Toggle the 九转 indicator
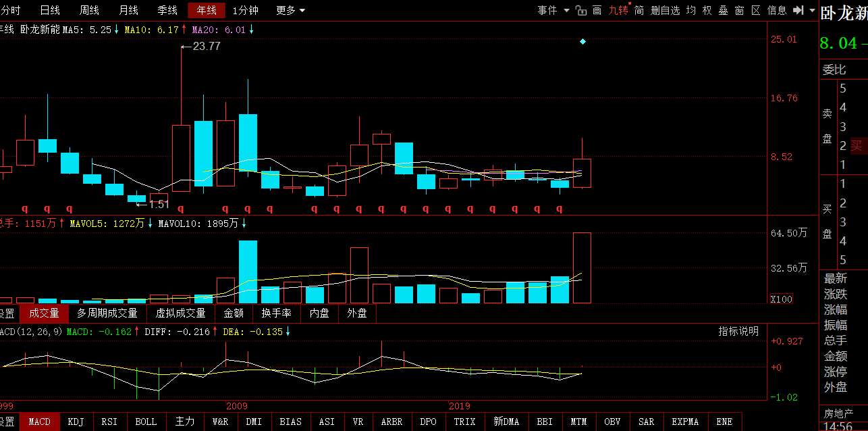 (x=618, y=10)
